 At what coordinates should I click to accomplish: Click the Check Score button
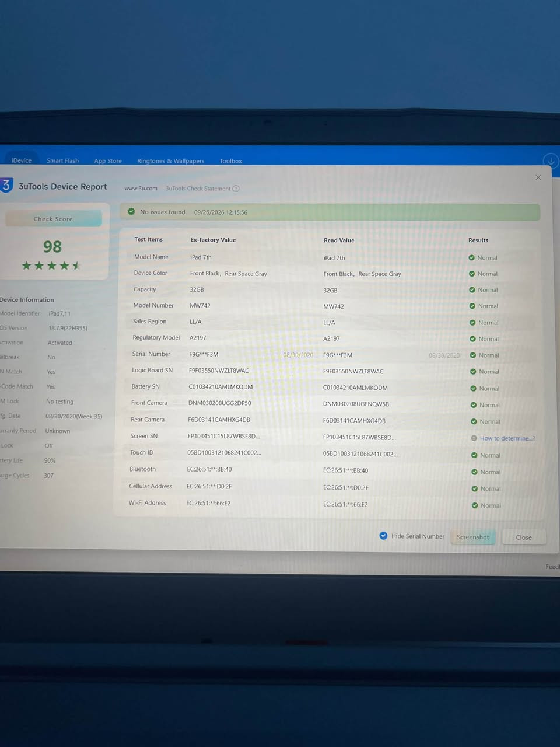(x=53, y=219)
